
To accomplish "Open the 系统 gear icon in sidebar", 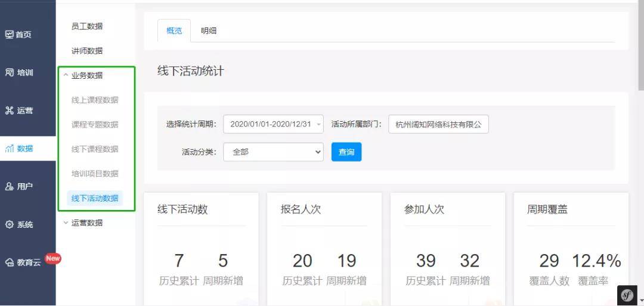I will tap(10, 225).
